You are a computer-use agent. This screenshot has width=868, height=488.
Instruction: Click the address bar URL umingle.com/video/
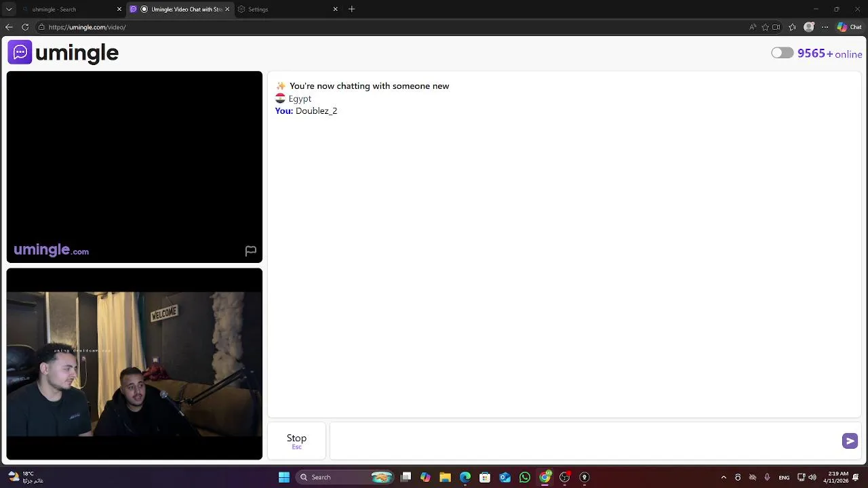click(x=87, y=27)
